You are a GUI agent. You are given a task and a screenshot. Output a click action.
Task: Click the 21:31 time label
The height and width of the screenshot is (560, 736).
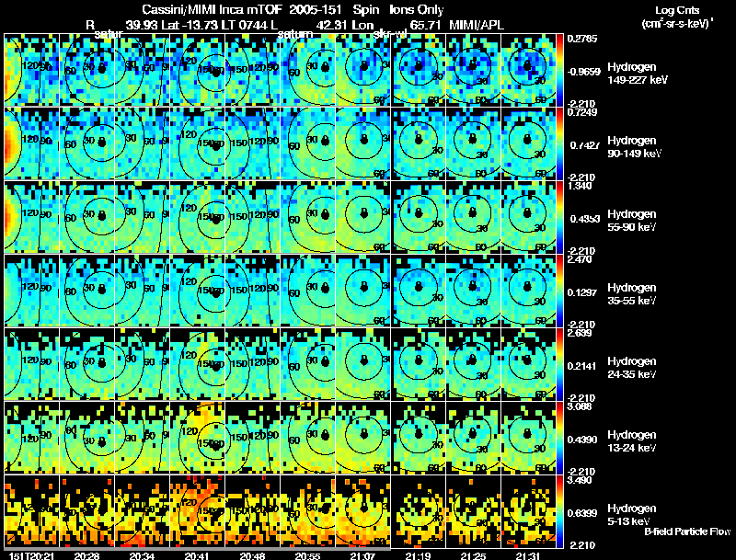(x=528, y=555)
